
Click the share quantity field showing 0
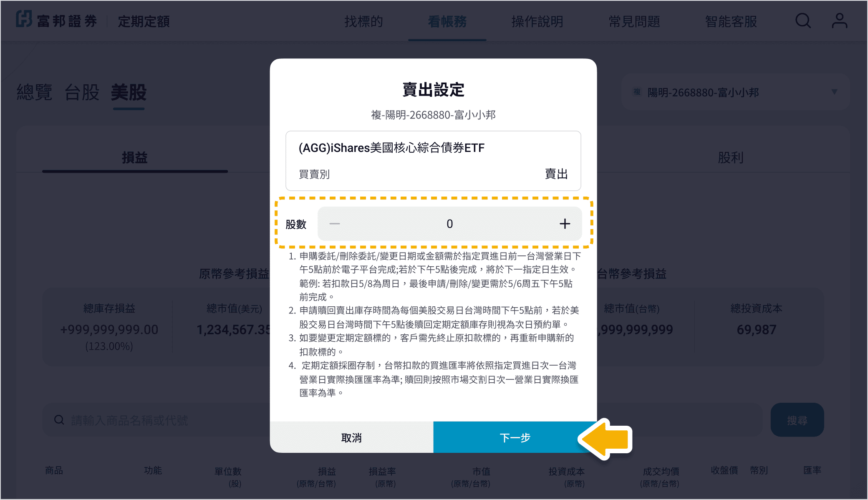[x=449, y=224]
